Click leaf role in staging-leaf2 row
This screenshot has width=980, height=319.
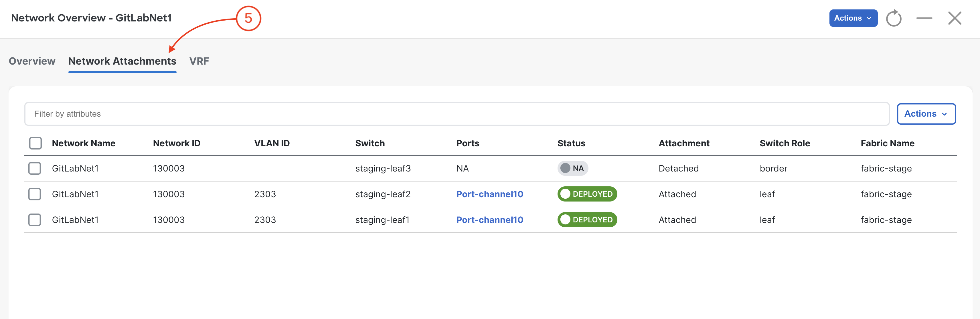click(767, 194)
